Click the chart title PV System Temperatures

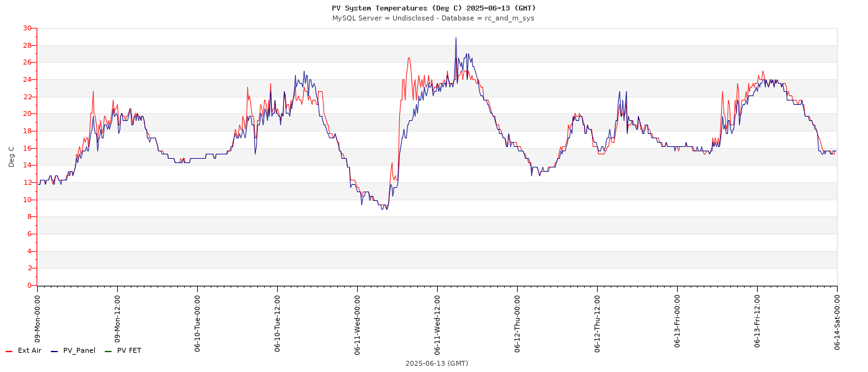point(434,8)
